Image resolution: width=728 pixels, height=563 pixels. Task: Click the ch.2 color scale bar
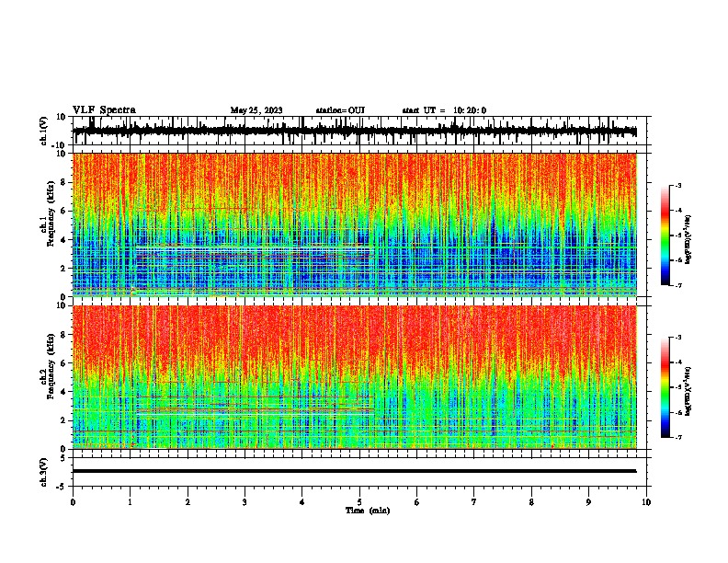[x=665, y=387]
